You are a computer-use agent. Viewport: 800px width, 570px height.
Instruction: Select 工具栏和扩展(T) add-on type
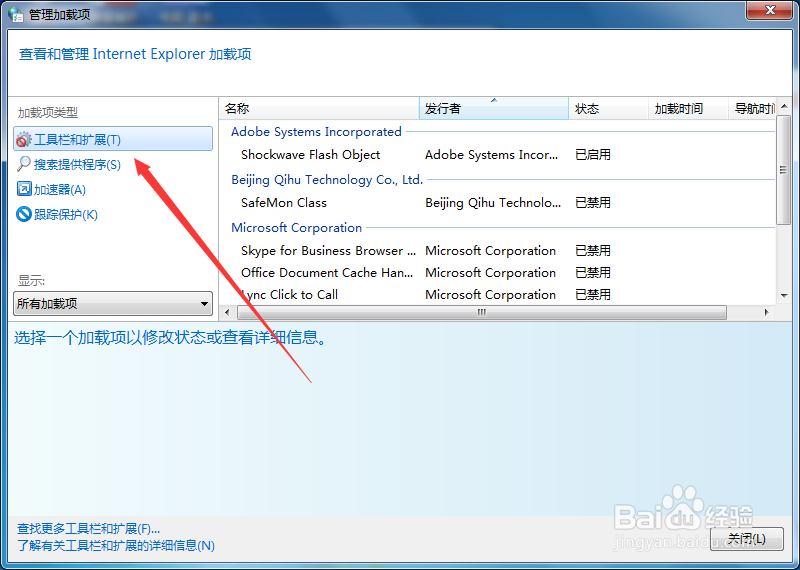(113, 139)
